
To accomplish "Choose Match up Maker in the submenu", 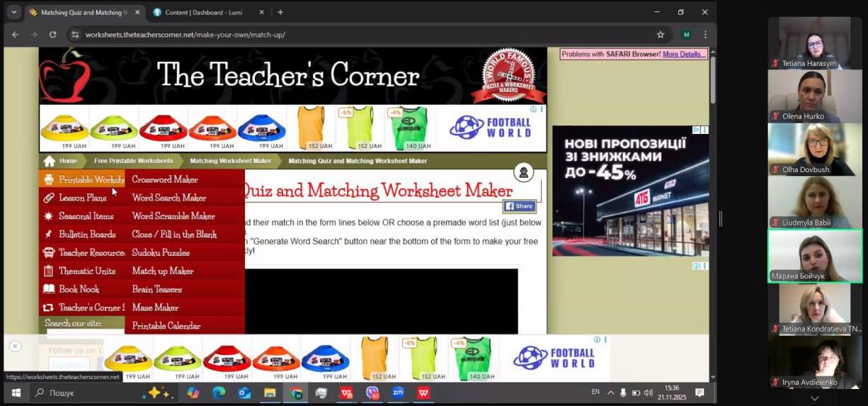I will point(163,271).
